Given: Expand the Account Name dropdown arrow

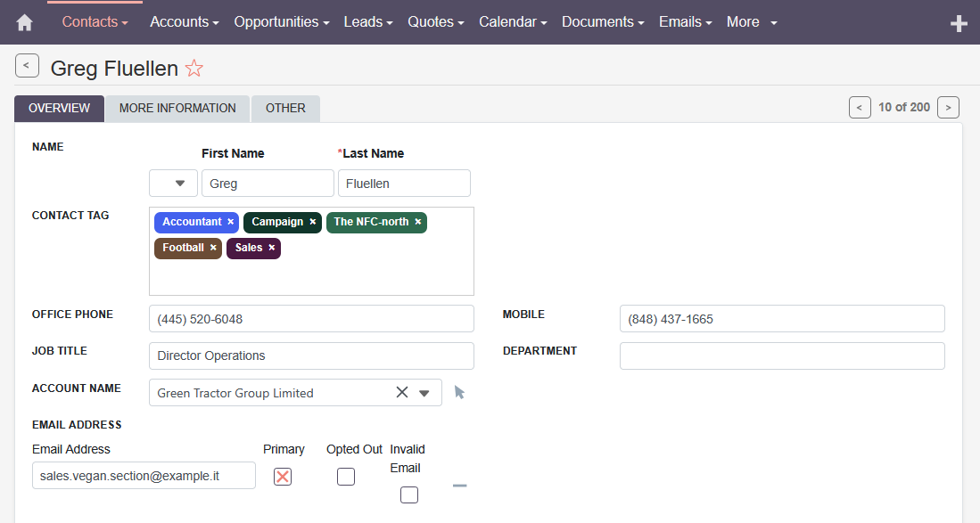Looking at the screenshot, I should click(424, 393).
